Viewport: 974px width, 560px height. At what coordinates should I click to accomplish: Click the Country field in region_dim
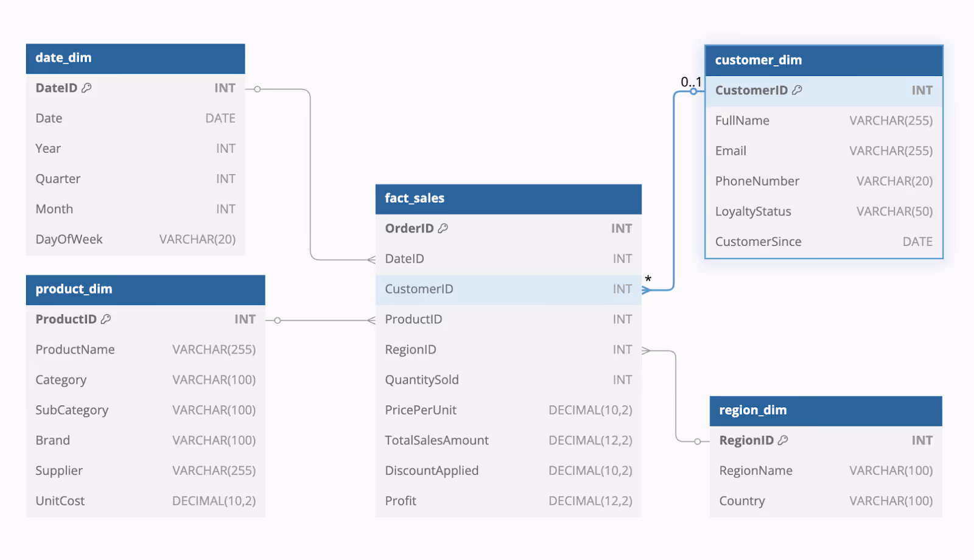[x=826, y=502]
